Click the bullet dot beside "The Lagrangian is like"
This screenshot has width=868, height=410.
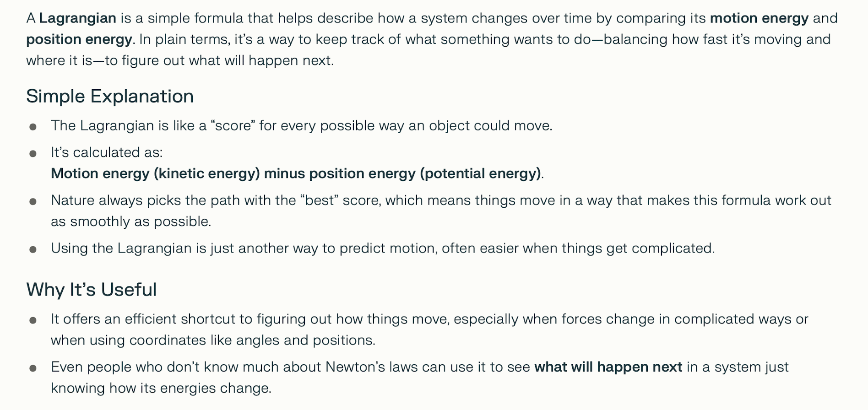tap(33, 127)
